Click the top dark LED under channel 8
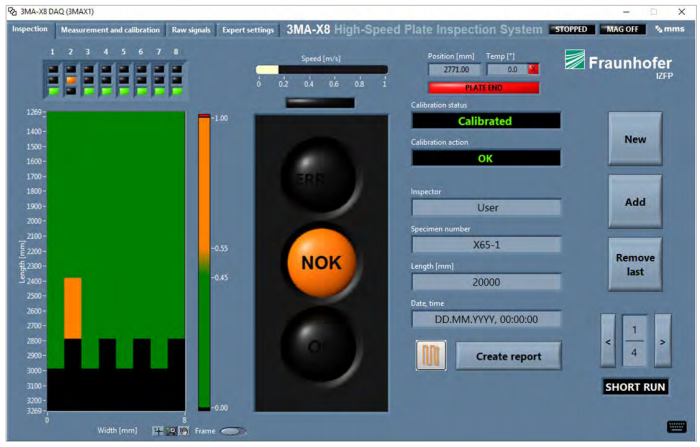This screenshot has width=700, height=447. 177,69
